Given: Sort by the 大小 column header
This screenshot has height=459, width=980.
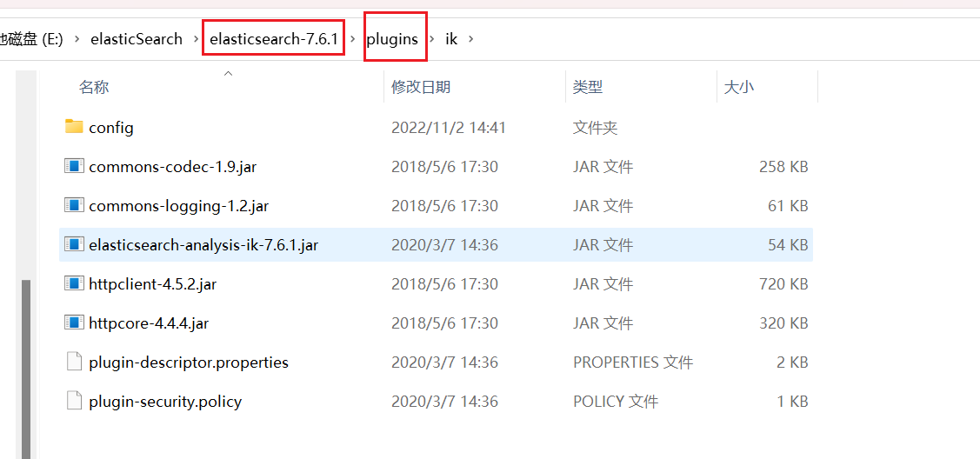Looking at the screenshot, I should (739, 88).
